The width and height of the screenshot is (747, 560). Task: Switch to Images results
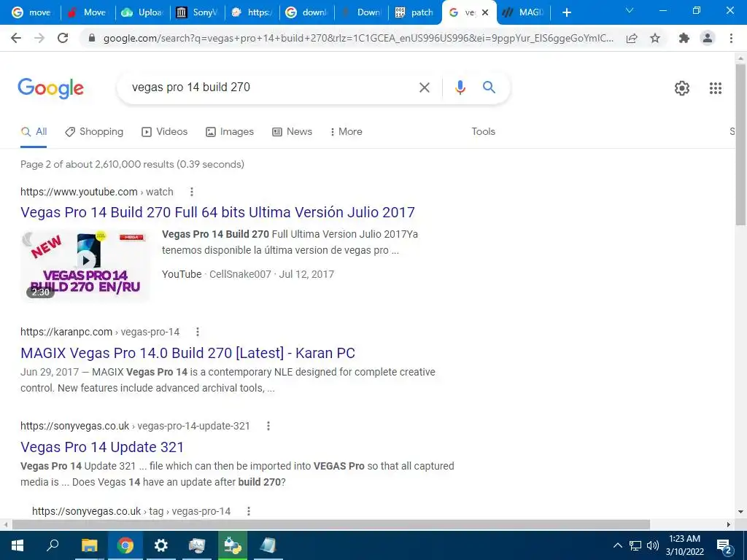tap(230, 132)
